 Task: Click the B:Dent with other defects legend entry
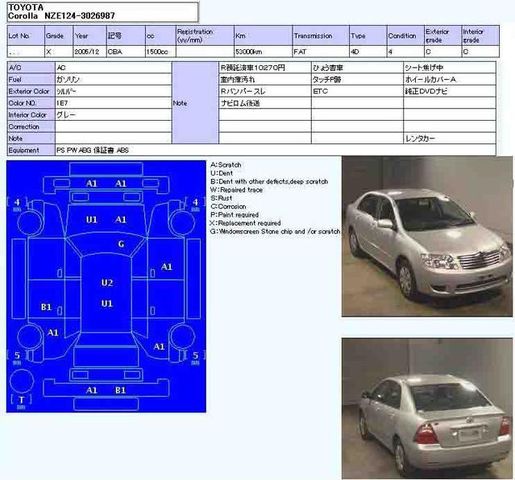tap(269, 181)
